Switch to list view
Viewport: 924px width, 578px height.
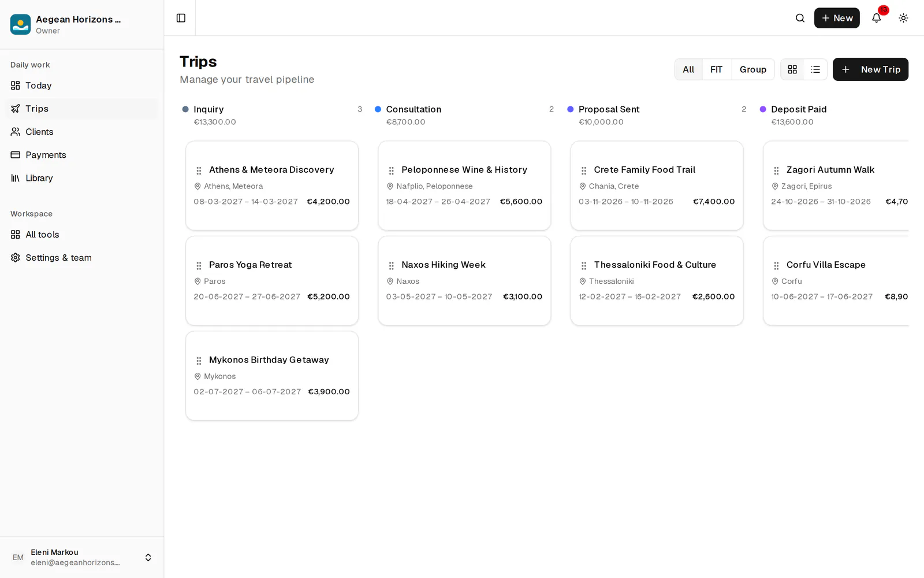point(815,69)
